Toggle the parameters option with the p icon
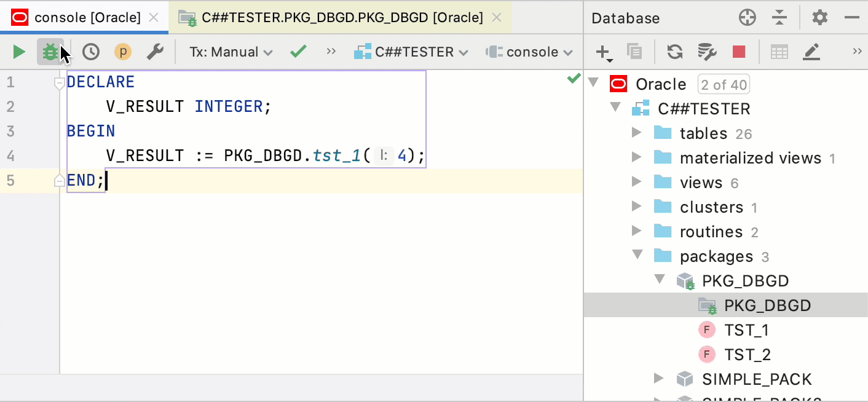Viewport: 868px width, 402px height. 123,52
